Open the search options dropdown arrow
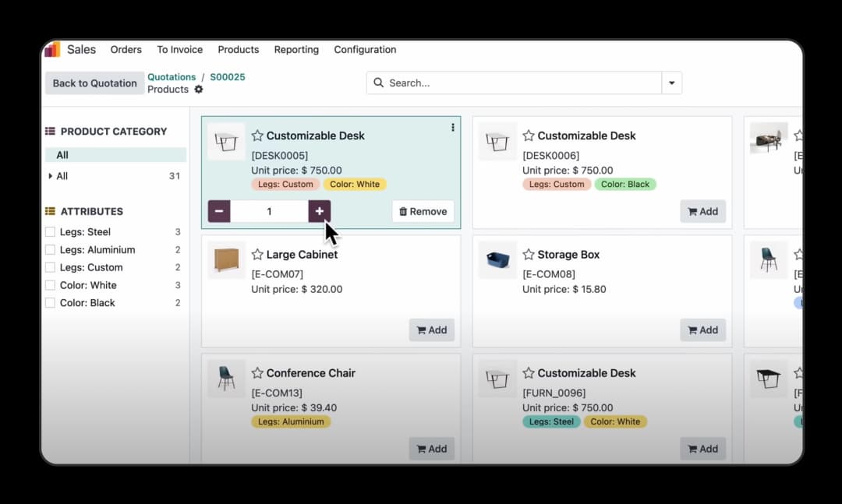Image resolution: width=842 pixels, height=504 pixels. click(x=671, y=83)
